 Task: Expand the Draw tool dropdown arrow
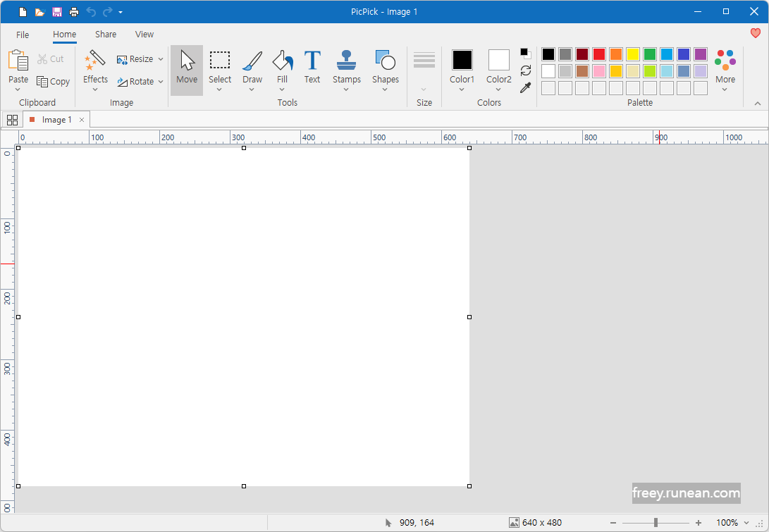point(252,89)
